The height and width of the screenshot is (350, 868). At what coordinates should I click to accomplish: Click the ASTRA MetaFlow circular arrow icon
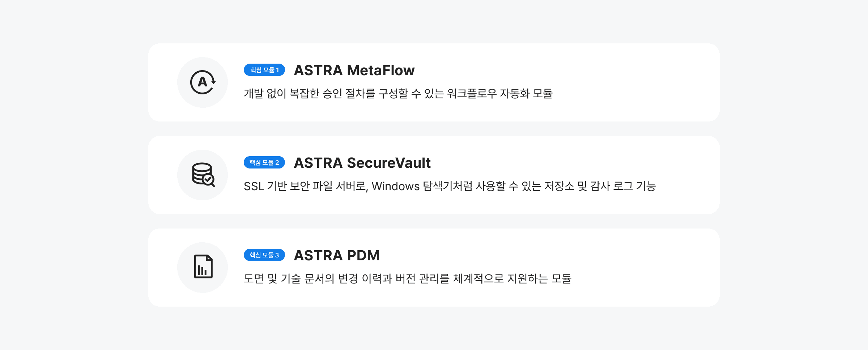203,82
